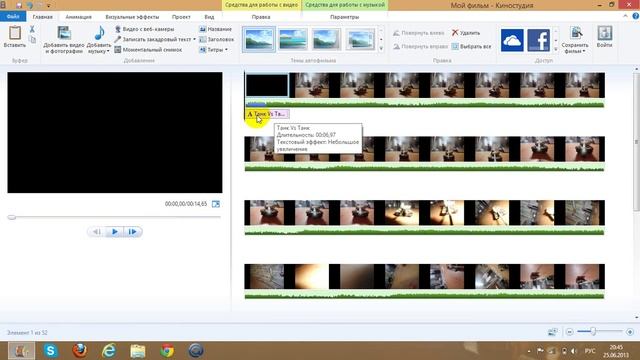Click the zoom in plus button
640x360 pixels.
click(630, 332)
